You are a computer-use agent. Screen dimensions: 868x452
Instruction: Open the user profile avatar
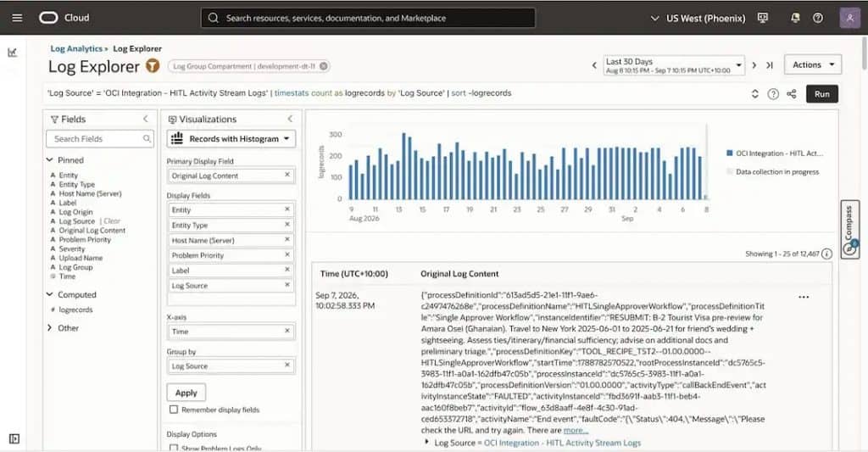pyautogui.click(x=849, y=18)
